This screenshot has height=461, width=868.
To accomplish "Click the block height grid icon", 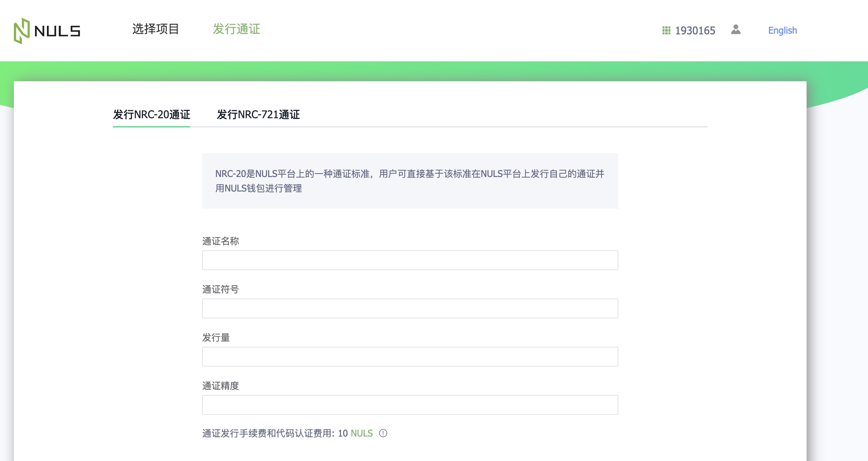I will click(x=666, y=30).
